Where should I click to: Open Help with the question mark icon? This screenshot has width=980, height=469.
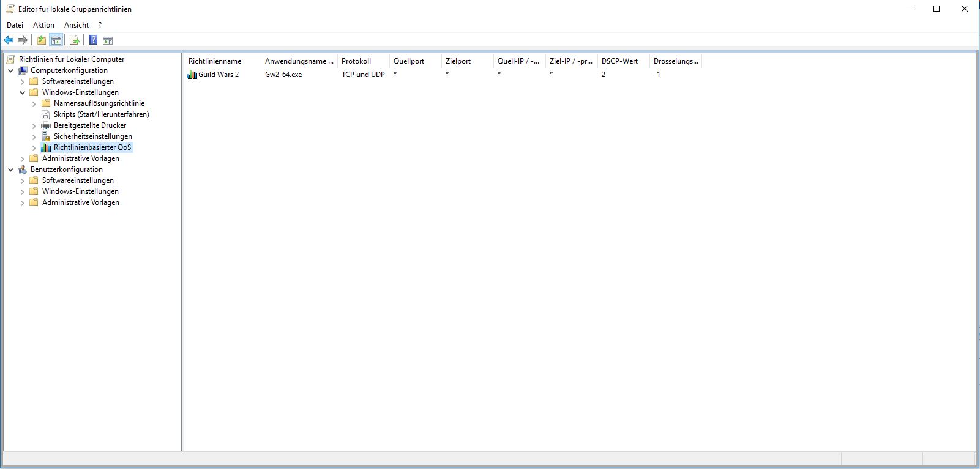93,40
